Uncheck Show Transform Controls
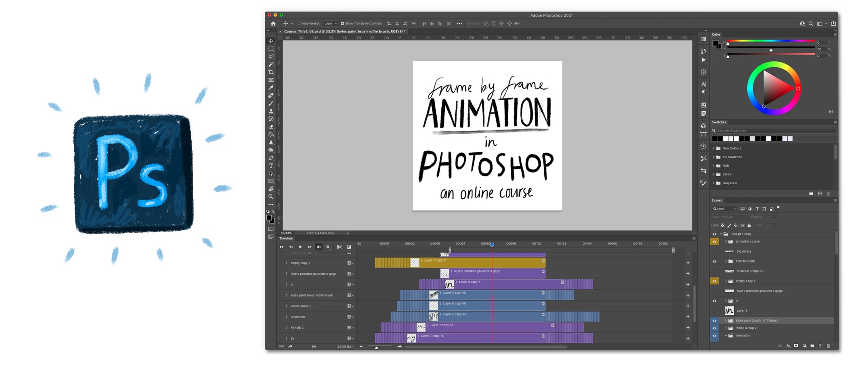 (342, 23)
